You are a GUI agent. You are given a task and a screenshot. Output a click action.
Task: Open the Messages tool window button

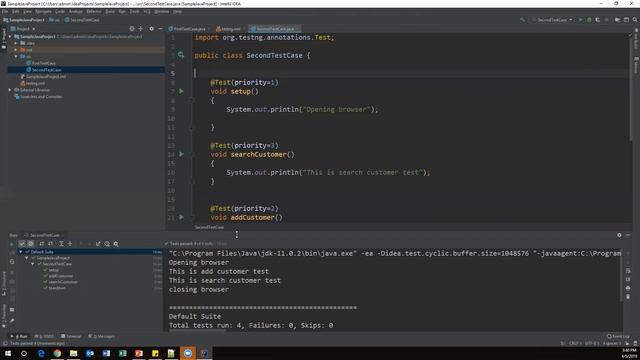(x=102, y=336)
